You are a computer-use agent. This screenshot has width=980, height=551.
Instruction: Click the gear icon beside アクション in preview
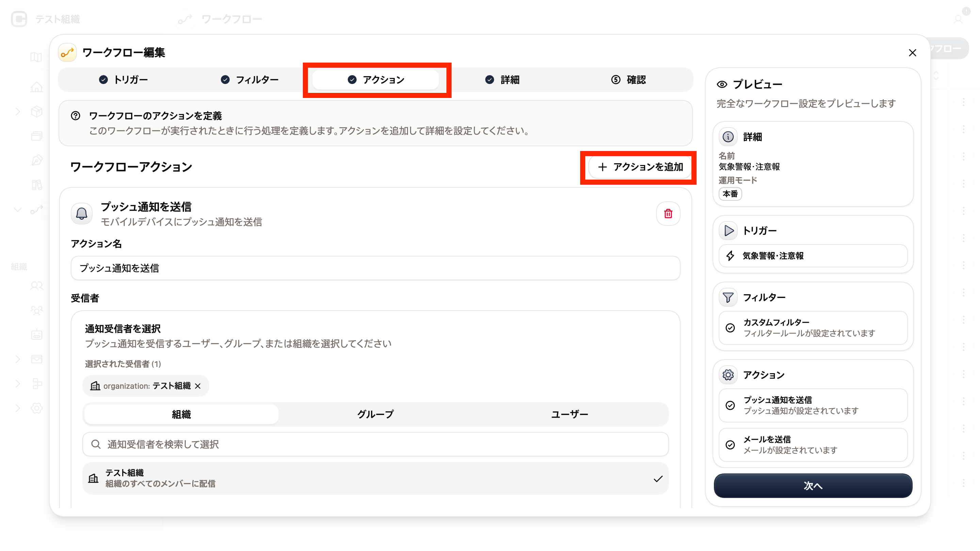[x=728, y=375]
